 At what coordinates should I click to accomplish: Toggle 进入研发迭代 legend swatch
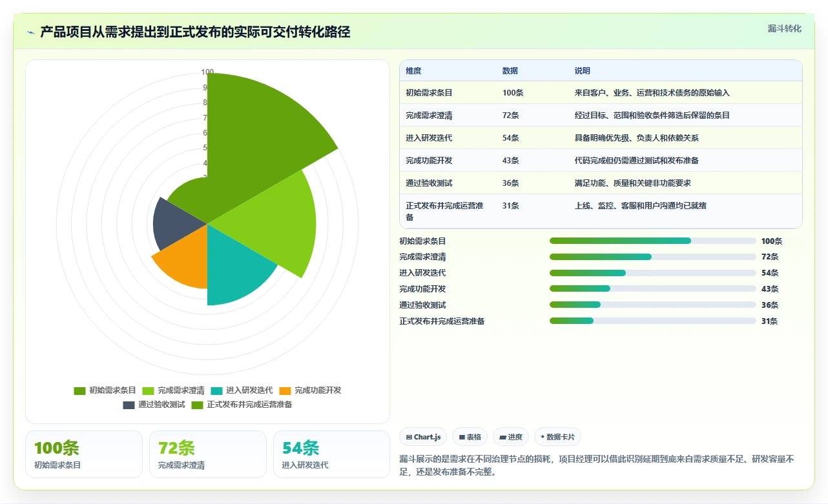(216, 390)
